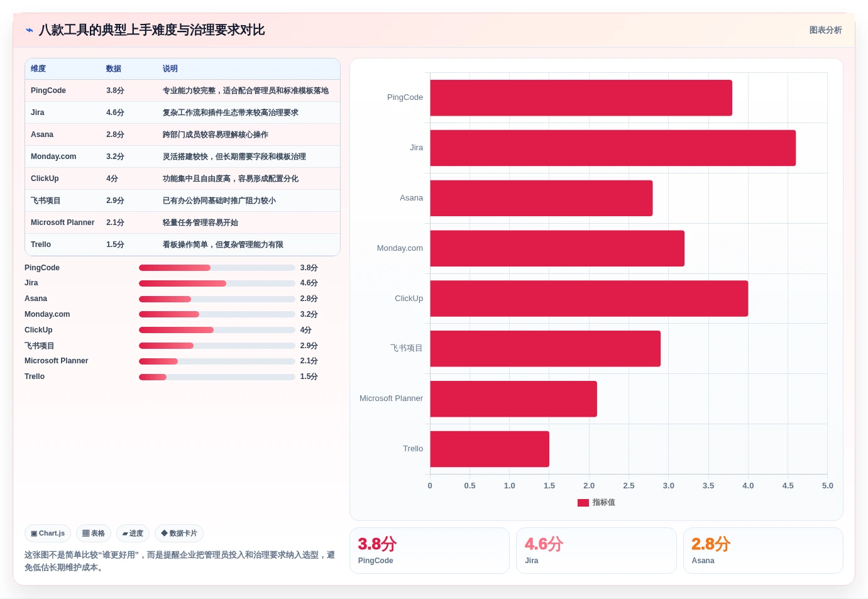Click the chart title 八款工具的典型上手难度与治理要求对比
The image size is (868, 599).
click(151, 30)
